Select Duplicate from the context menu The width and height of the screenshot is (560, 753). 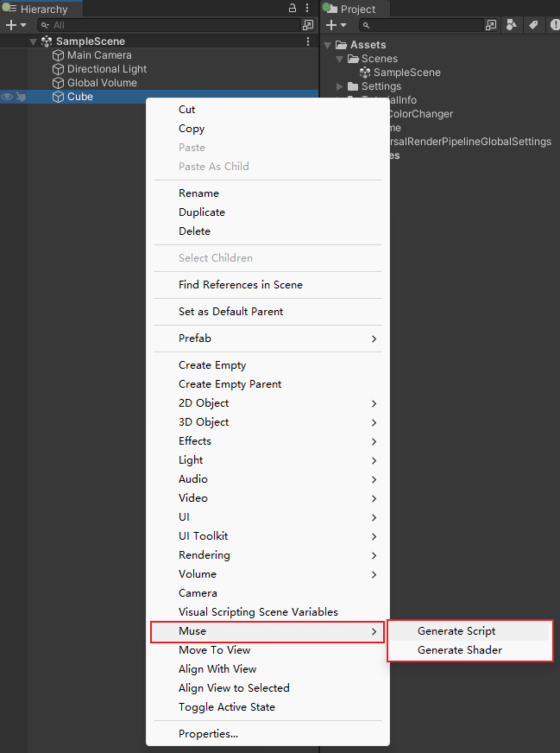point(202,212)
